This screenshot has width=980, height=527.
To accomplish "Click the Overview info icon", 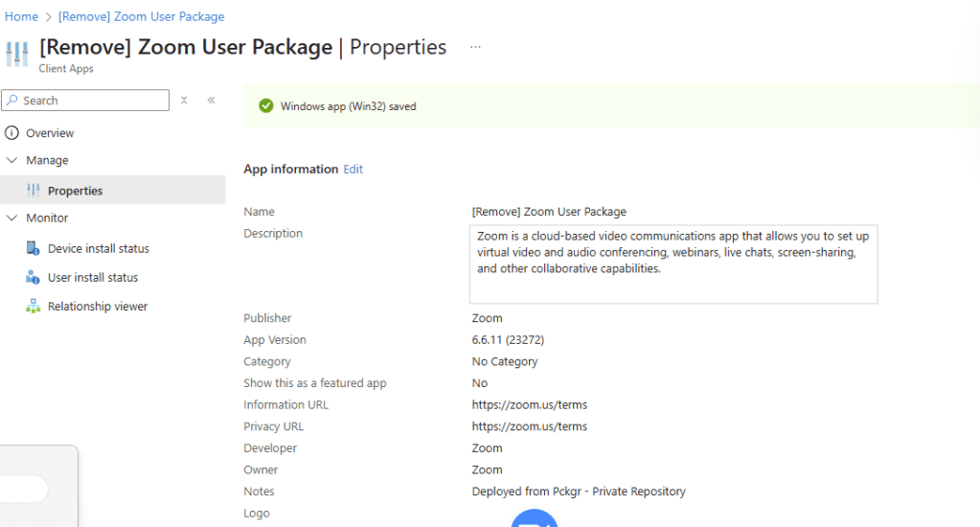I will [x=12, y=133].
